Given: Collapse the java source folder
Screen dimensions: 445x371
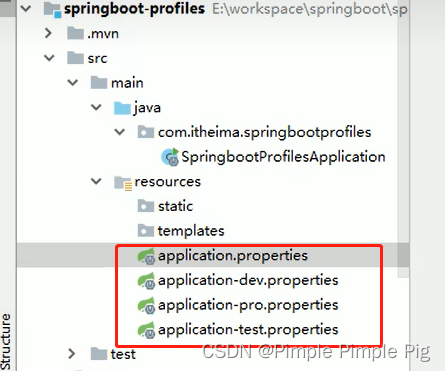Looking at the screenshot, I should [96, 107].
